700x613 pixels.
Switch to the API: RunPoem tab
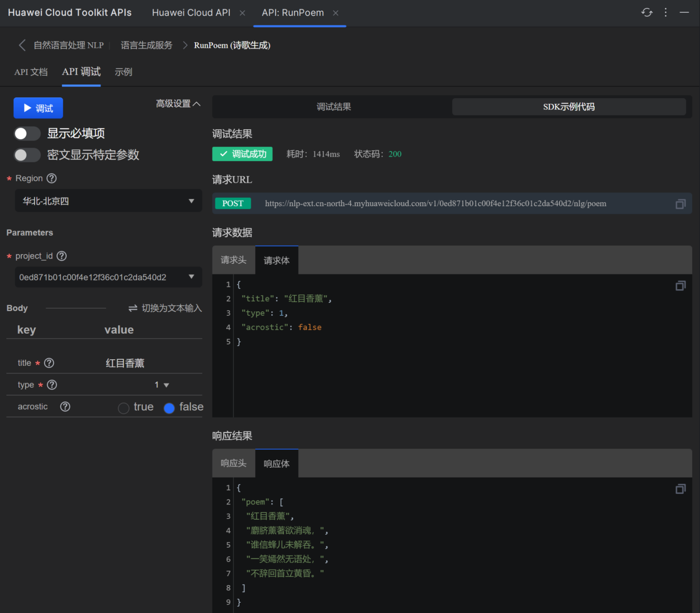pyautogui.click(x=293, y=13)
